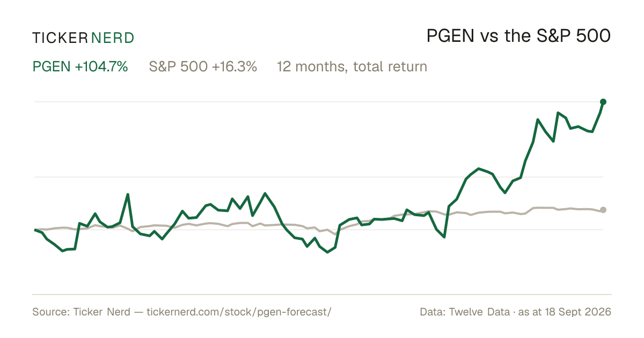Click the TICKER word in the logo
This screenshot has height=338, width=644.
(x=60, y=38)
